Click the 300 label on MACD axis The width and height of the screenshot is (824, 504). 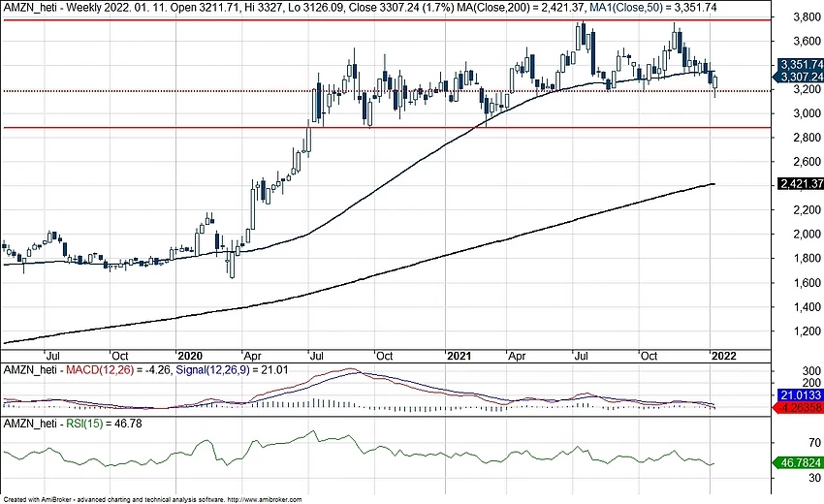pyautogui.click(x=812, y=371)
